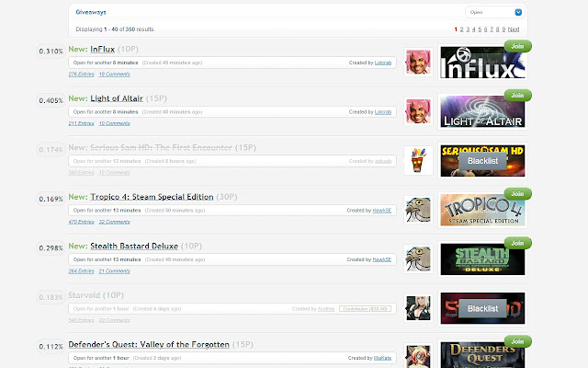
Task: Open the creator link in Starvoid row
Action: click(326, 309)
